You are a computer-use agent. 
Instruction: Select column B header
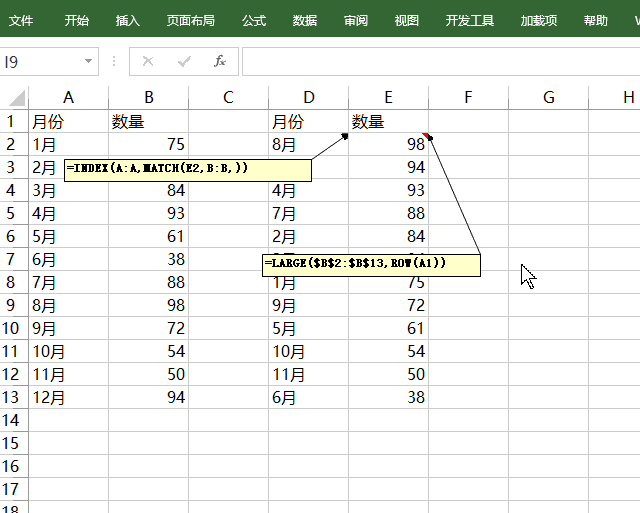pyautogui.click(x=149, y=98)
